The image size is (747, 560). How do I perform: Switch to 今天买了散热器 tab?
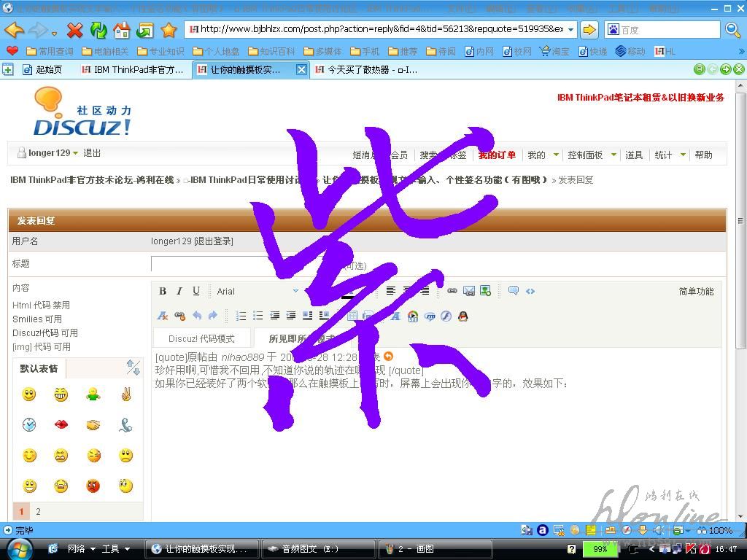(366, 70)
